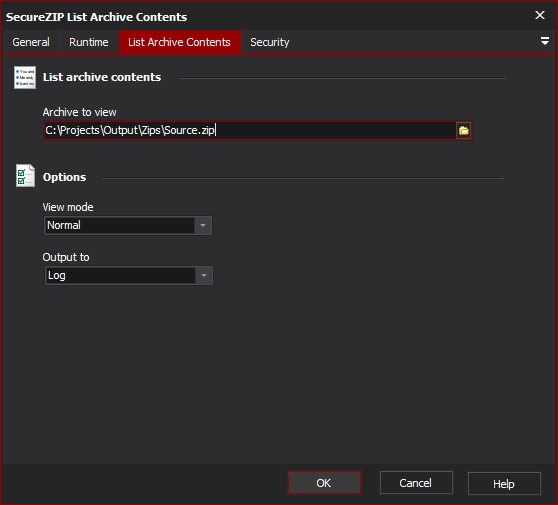This screenshot has height=505, width=558.
Task: Close the SecureZIP dialog window
Action: tap(540, 15)
